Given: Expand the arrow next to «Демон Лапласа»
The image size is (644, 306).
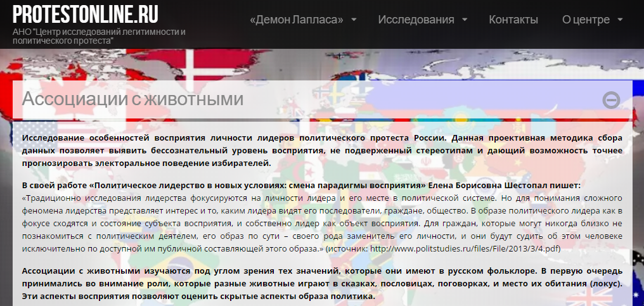Looking at the screenshot, I should (354, 20).
